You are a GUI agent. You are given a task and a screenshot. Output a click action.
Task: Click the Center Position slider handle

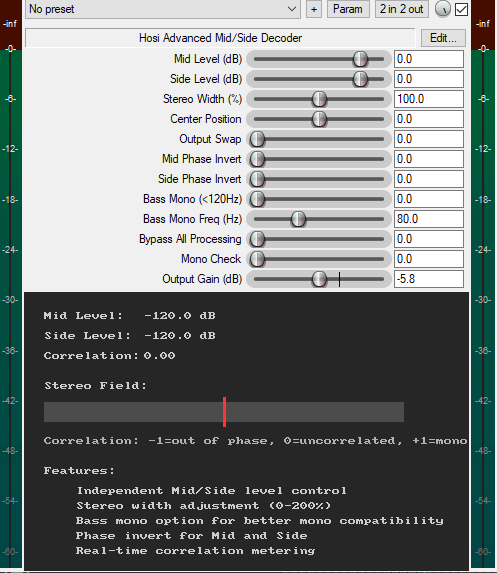tap(319, 119)
